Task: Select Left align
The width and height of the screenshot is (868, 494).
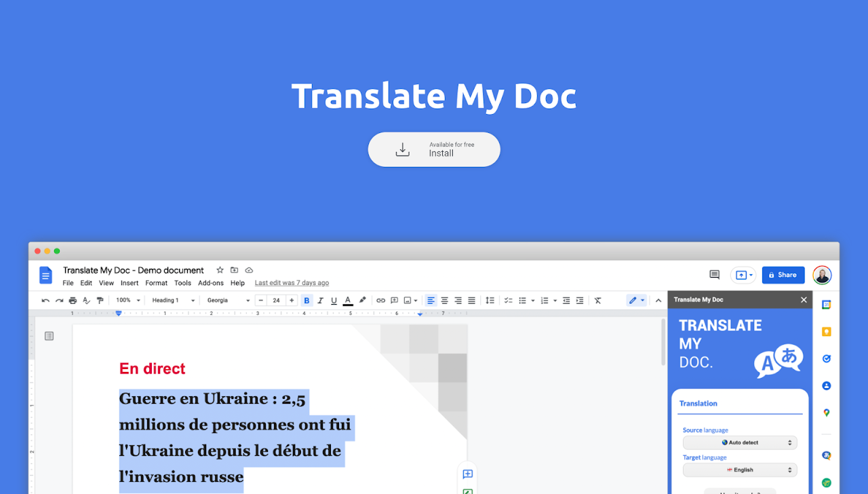Action: [x=431, y=301]
